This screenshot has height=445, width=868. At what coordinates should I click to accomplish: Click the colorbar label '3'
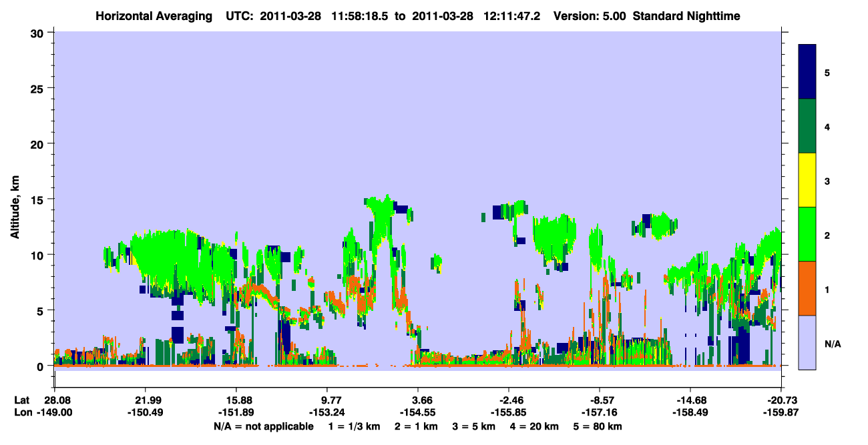click(827, 180)
